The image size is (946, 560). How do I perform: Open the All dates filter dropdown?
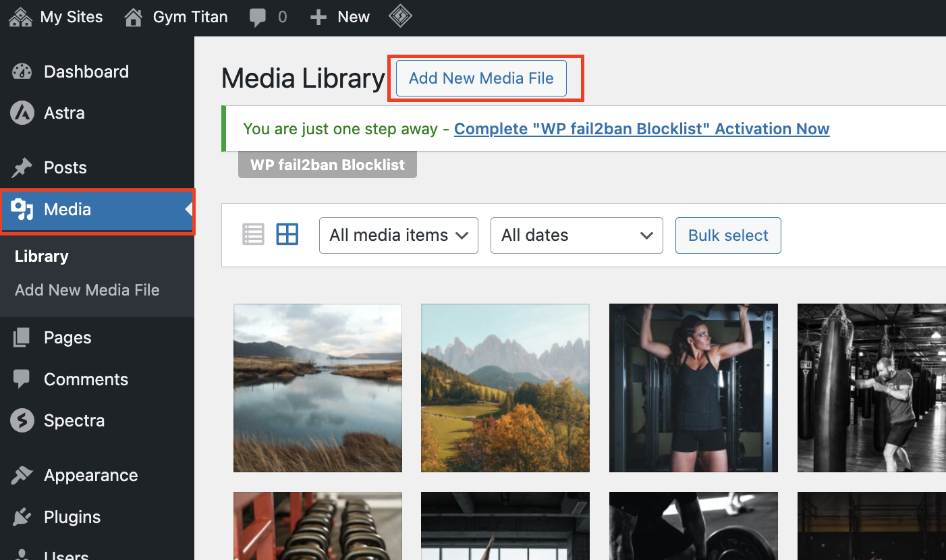(x=577, y=235)
